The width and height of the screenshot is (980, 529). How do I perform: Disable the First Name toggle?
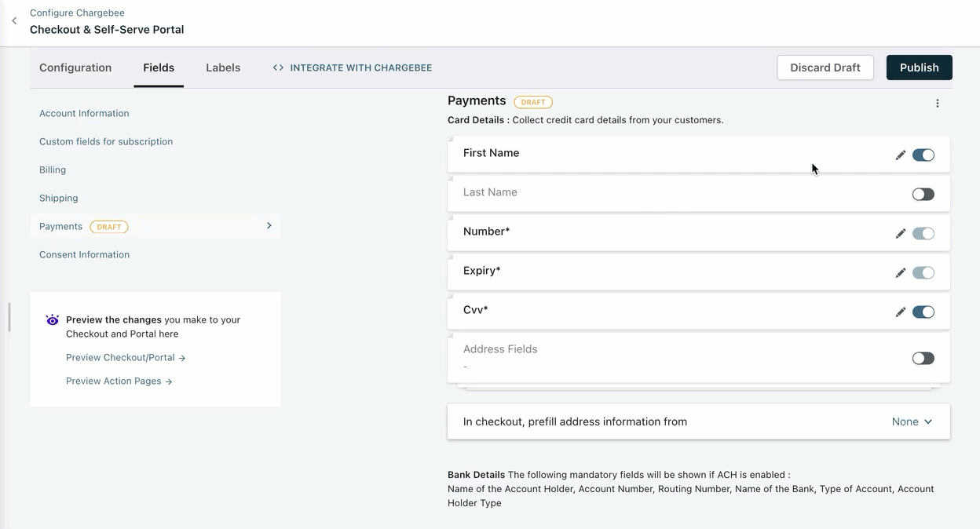tap(923, 155)
